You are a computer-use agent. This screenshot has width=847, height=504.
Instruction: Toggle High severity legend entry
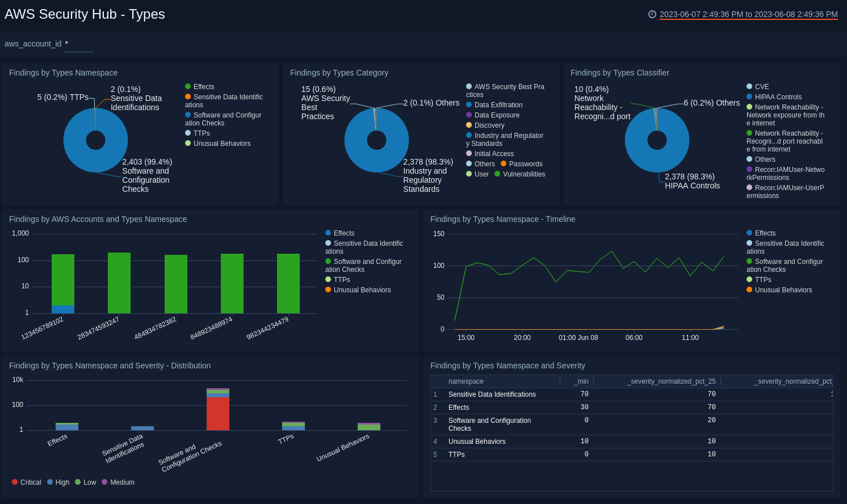(58, 482)
